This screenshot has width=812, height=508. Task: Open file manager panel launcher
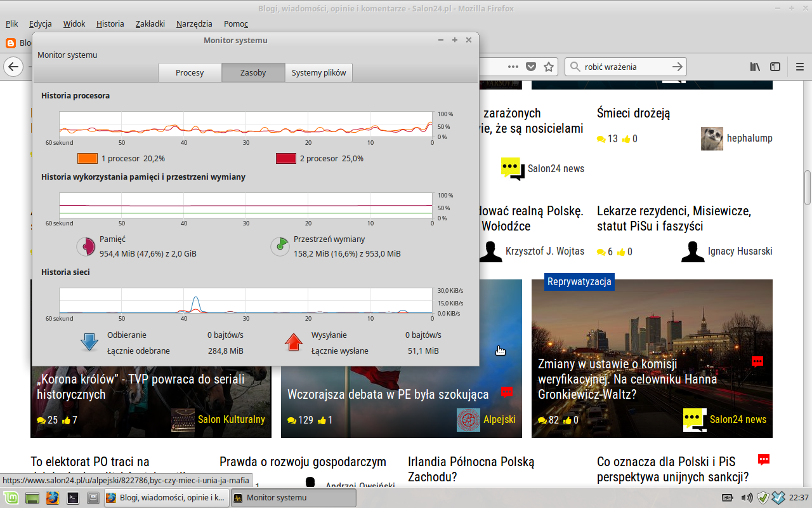click(93, 498)
